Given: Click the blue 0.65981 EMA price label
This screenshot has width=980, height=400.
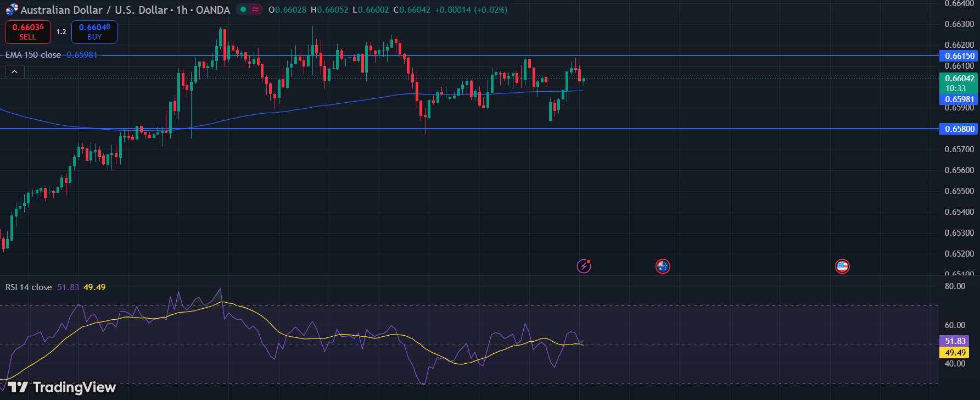Looking at the screenshot, I should (x=959, y=99).
